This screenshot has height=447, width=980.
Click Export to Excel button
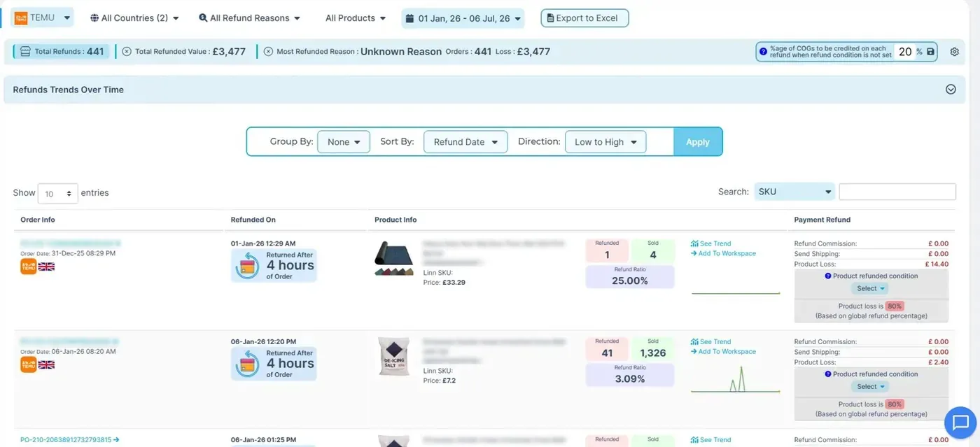pyautogui.click(x=585, y=18)
